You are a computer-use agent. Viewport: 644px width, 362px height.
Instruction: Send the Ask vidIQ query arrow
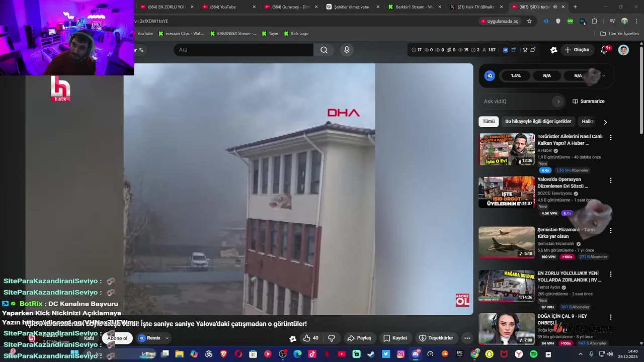point(558,101)
